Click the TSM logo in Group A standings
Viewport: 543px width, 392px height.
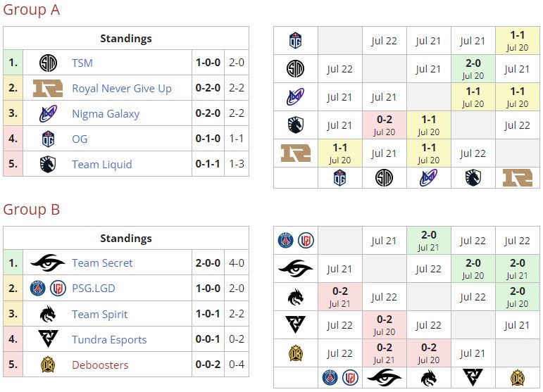click(x=48, y=63)
